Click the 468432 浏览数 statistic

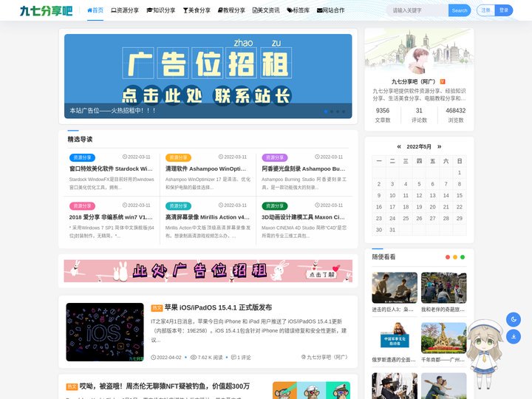click(x=455, y=115)
